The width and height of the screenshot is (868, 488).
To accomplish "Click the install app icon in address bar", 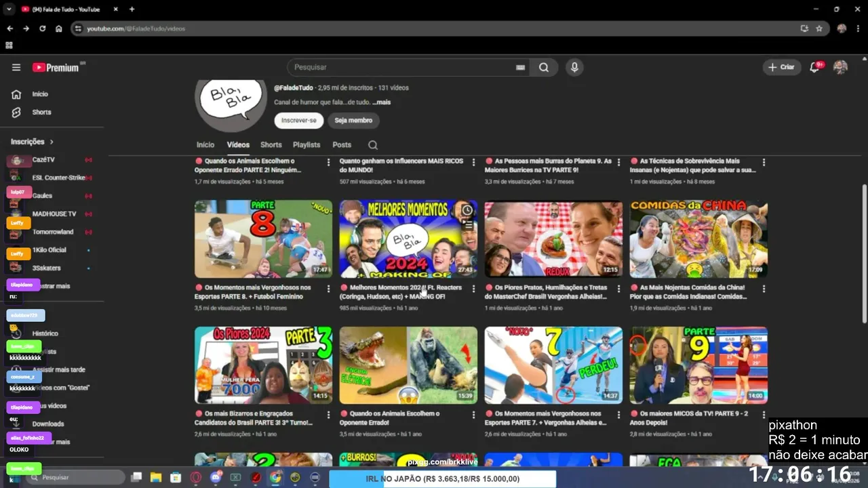I will coord(804,28).
